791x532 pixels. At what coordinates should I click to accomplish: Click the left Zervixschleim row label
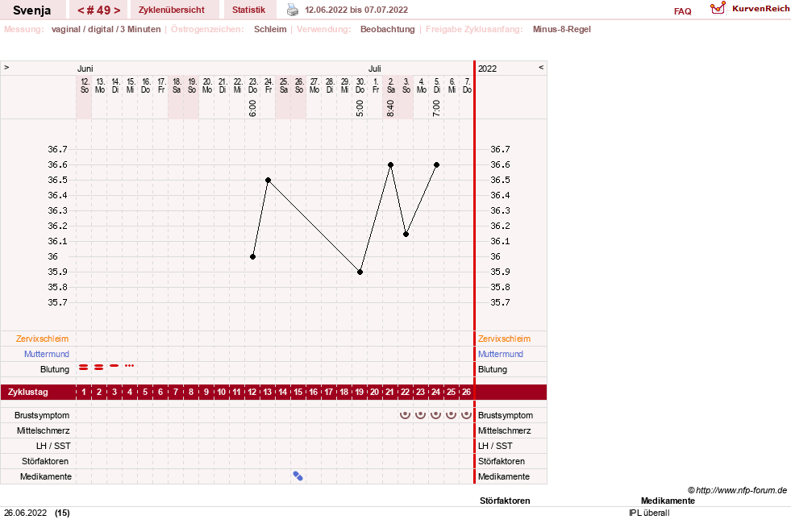[43, 339]
